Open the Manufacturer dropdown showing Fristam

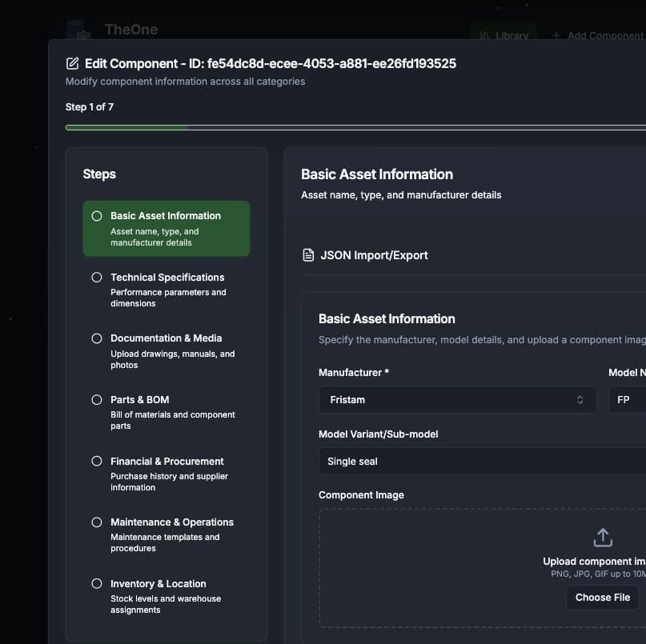tap(456, 399)
